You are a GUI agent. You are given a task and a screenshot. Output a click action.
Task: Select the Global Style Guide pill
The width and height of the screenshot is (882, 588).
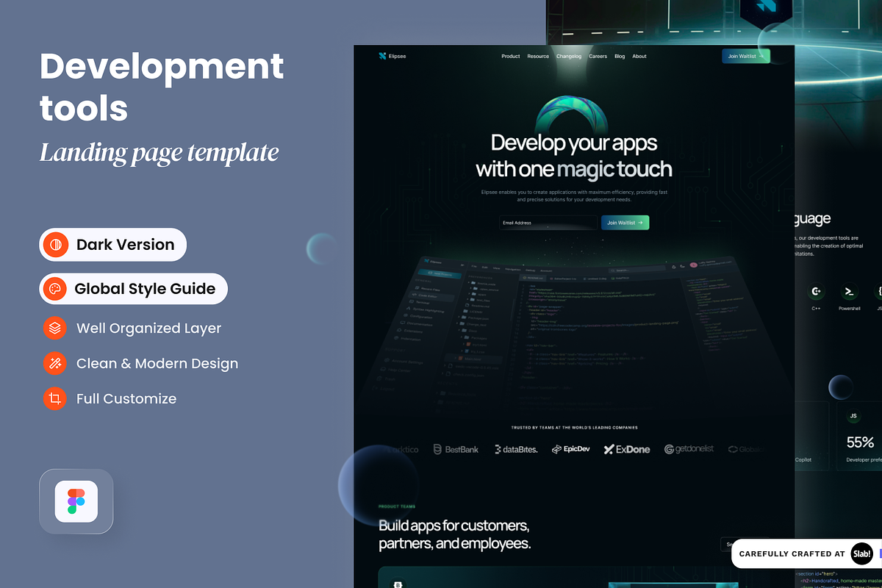coord(134,289)
